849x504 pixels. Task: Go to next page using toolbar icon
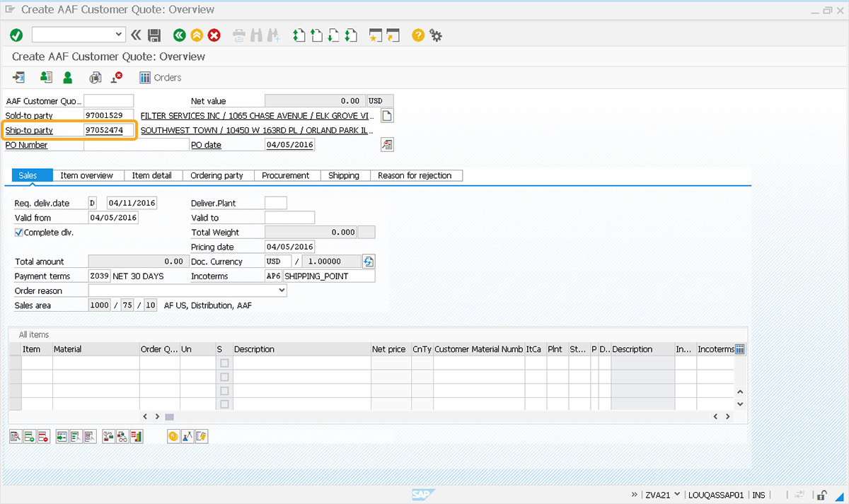pos(333,35)
